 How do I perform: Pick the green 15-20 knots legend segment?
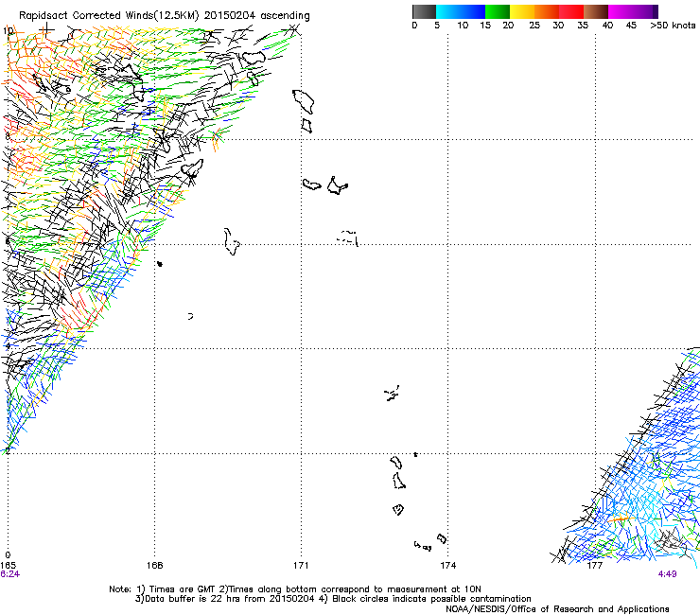[498, 11]
